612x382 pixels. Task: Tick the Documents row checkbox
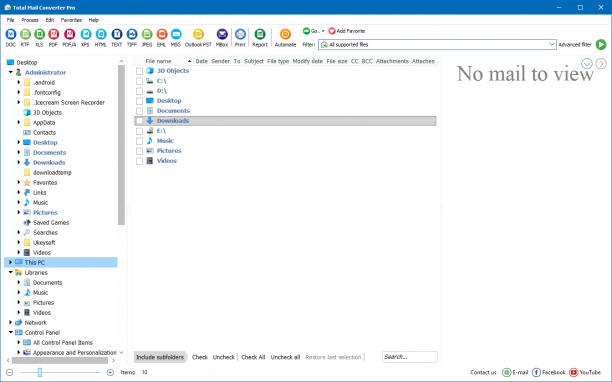[x=139, y=111]
